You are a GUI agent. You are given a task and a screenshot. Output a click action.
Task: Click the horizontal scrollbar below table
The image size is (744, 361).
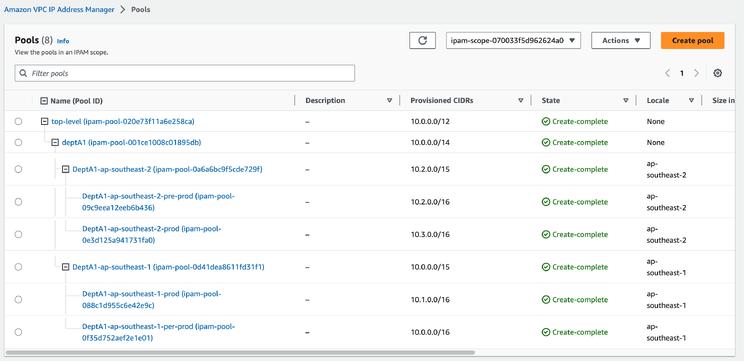pyautogui.click(x=240, y=353)
